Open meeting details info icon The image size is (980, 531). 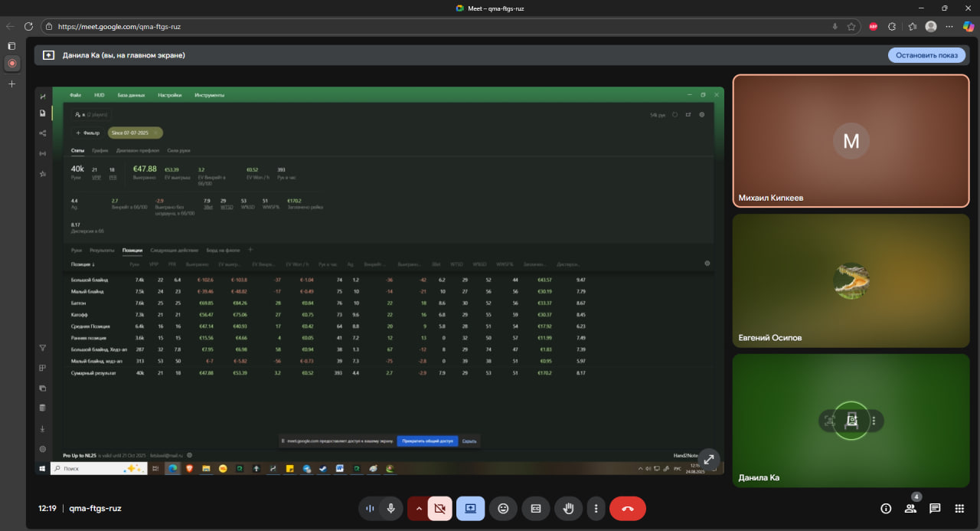pos(886,508)
